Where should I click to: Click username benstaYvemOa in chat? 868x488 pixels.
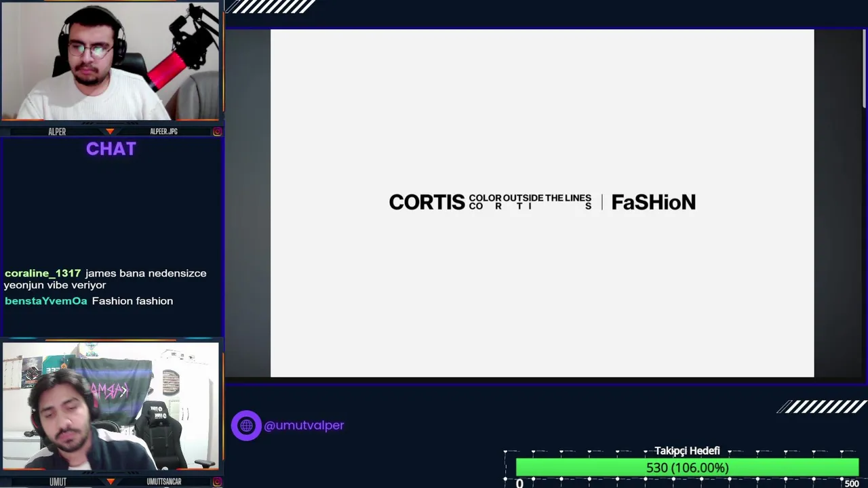point(46,301)
